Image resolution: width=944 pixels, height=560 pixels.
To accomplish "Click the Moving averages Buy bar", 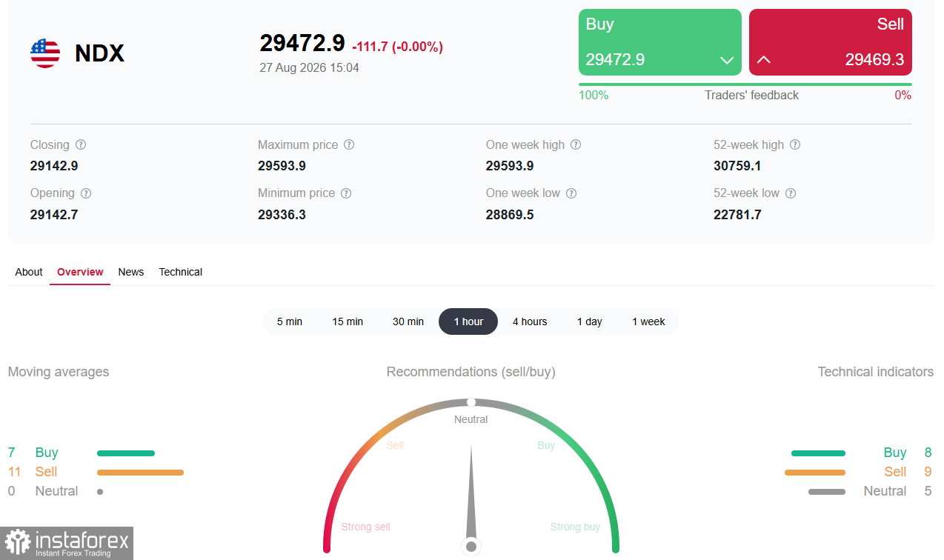I will tap(126, 453).
